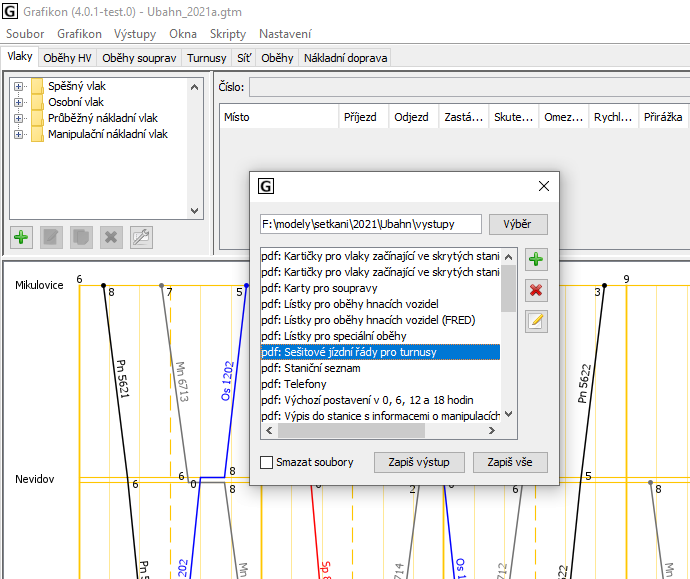The width and height of the screenshot is (690, 579).
Task: Open the Výstupy menu
Action: (x=134, y=34)
